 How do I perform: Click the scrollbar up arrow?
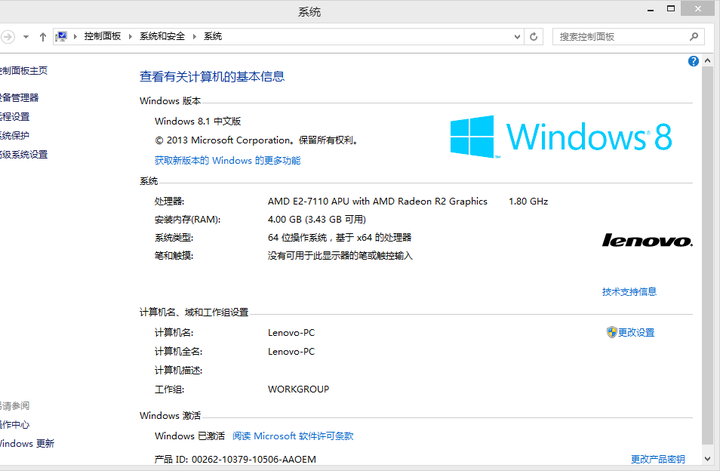coord(708,61)
